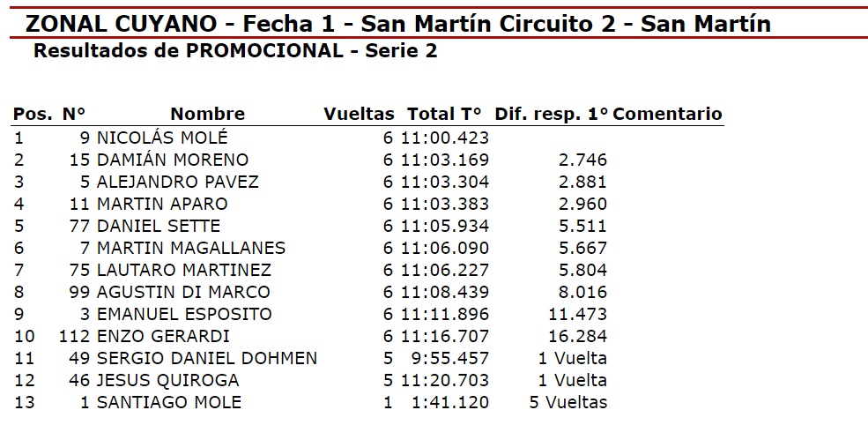Click the LAUTARO MARTINEZ entry
This screenshot has height=425, width=868.
(x=183, y=270)
